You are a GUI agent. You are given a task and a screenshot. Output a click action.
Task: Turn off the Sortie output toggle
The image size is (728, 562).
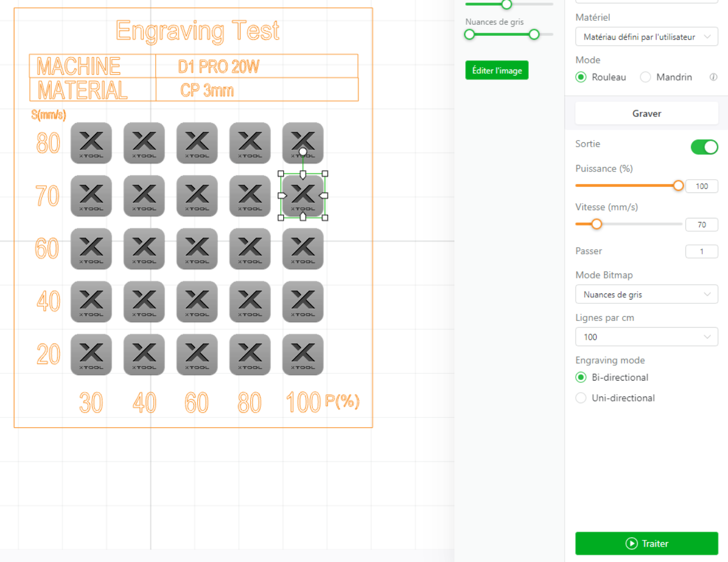[x=704, y=147]
